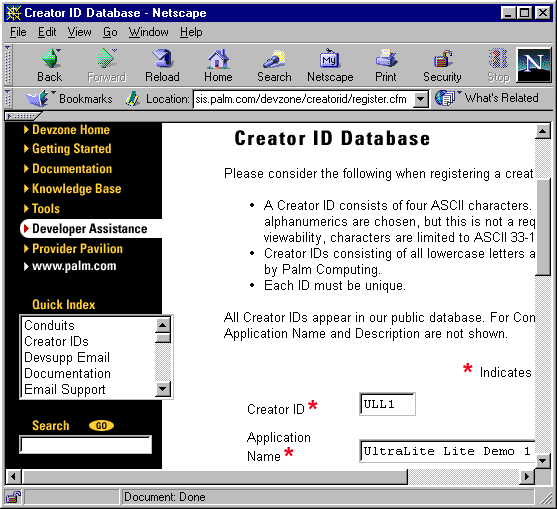Click the Application Name input field
Image resolution: width=557 pixels, height=509 pixels.
pyautogui.click(x=447, y=451)
